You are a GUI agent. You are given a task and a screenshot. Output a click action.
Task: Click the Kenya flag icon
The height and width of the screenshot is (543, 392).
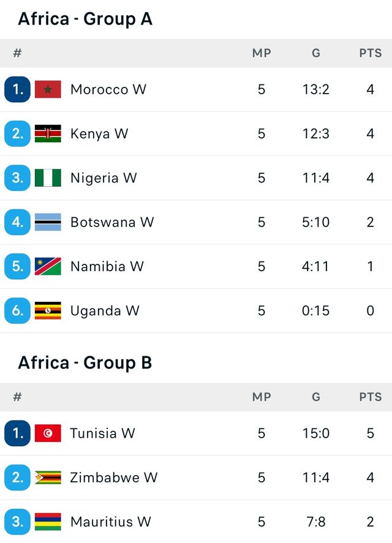pyautogui.click(x=48, y=133)
